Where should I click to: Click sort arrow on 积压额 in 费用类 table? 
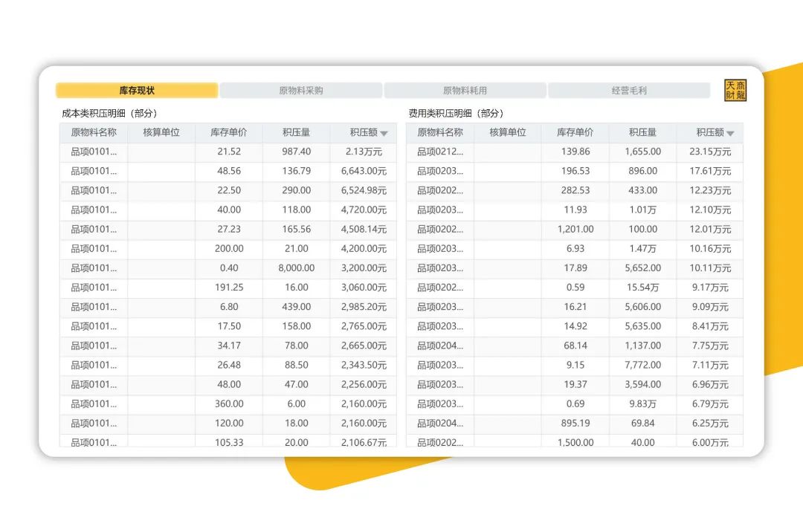[730, 134]
